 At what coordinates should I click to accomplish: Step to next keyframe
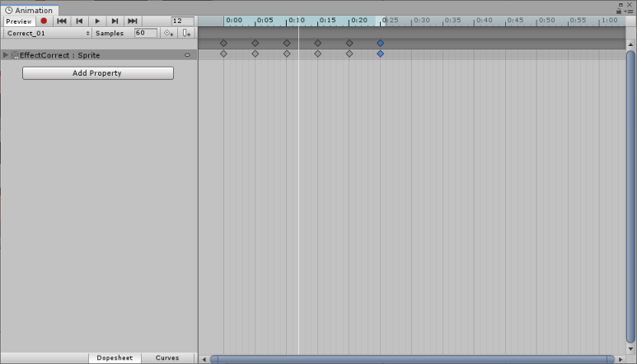click(115, 21)
